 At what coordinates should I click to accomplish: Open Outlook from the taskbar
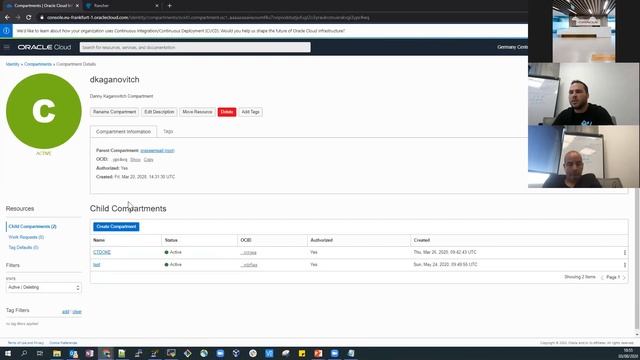pos(73,353)
